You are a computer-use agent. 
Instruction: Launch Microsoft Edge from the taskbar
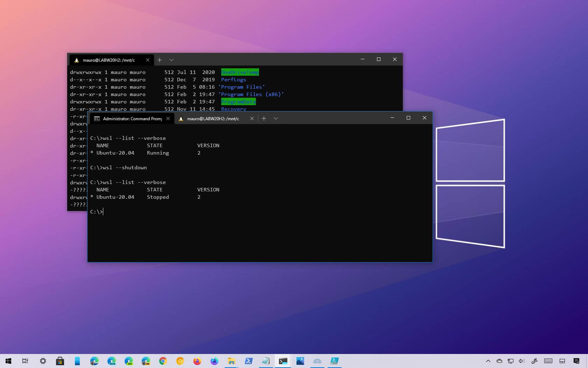pos(94,361)
